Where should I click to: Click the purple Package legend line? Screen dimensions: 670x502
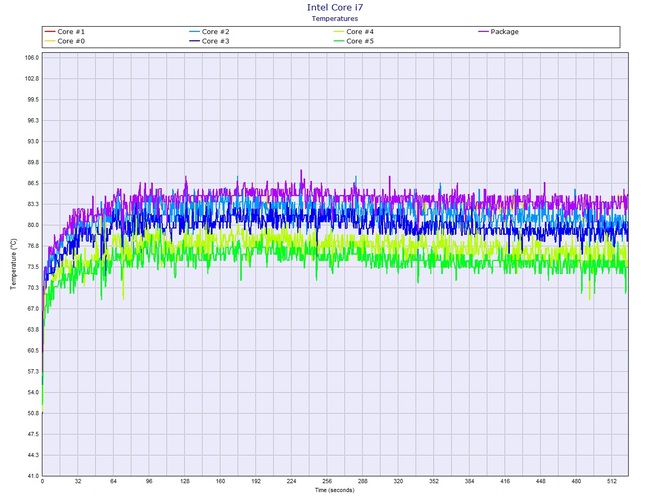pos(482,32)
